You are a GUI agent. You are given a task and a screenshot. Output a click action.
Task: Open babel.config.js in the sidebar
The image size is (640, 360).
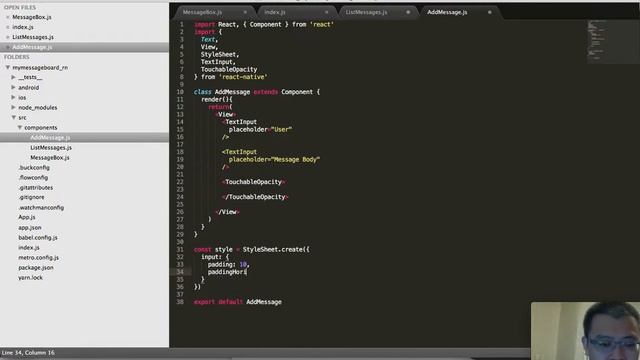coord(38,238)
